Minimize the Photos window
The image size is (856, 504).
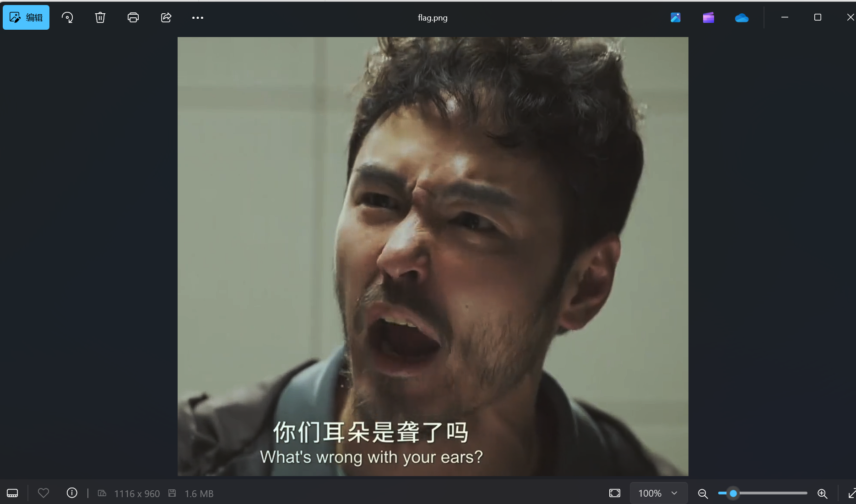pyautogui.click(x=785, y=17)
